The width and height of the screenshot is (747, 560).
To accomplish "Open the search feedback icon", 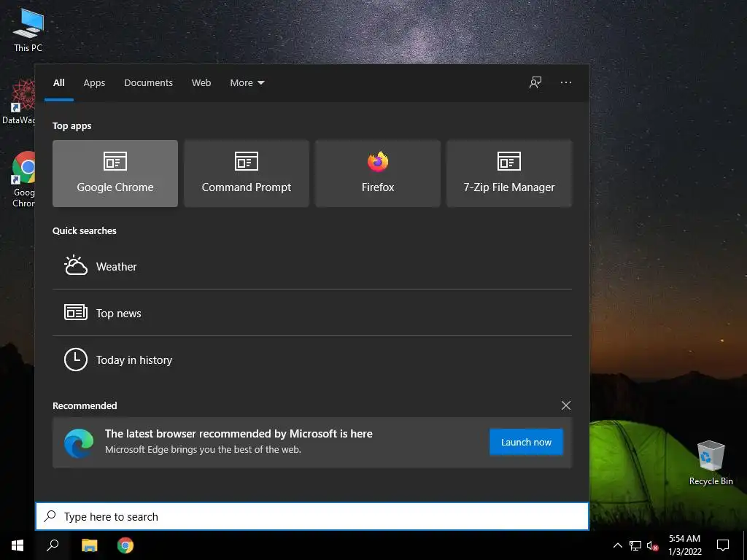I will tap(535, 82).
